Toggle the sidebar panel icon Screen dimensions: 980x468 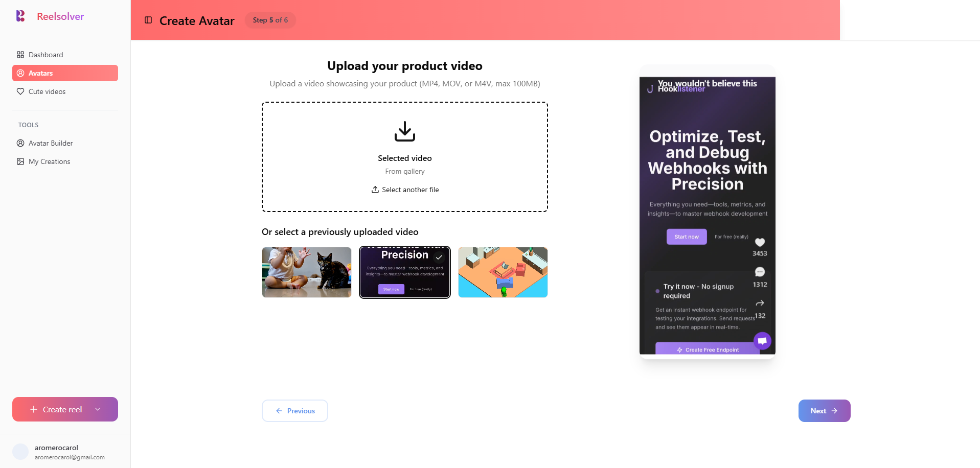148,20
